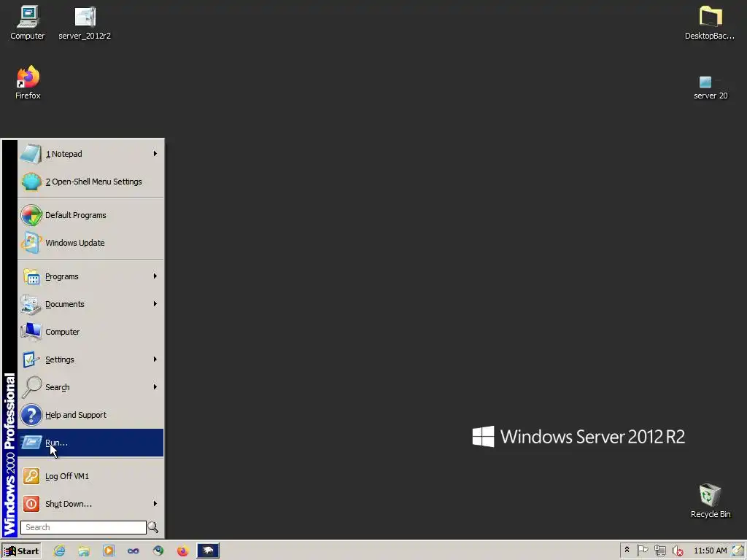Screen dimensions: 747x560
Task: Click the network tray icon
Action: point(659,551)
